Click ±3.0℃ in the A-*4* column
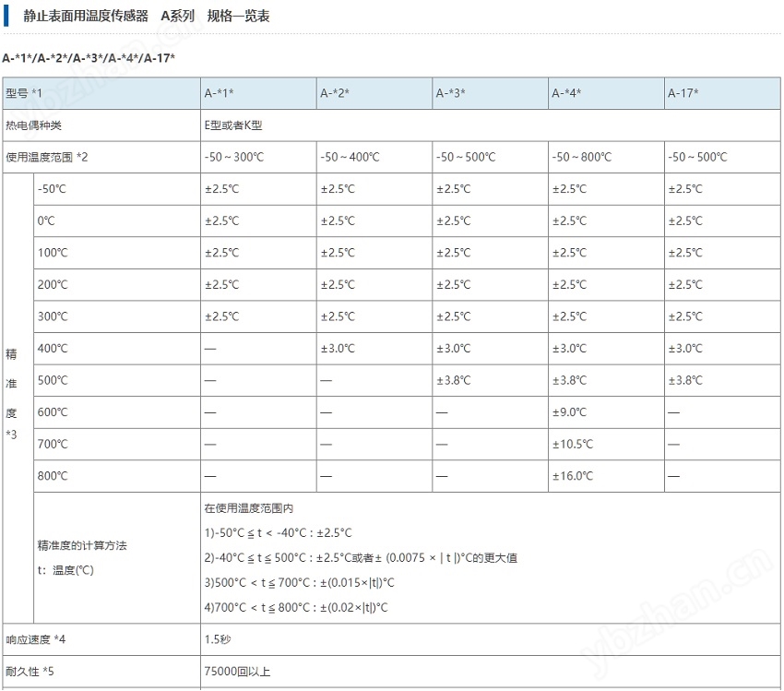784x691 pixels. (569, 349)
